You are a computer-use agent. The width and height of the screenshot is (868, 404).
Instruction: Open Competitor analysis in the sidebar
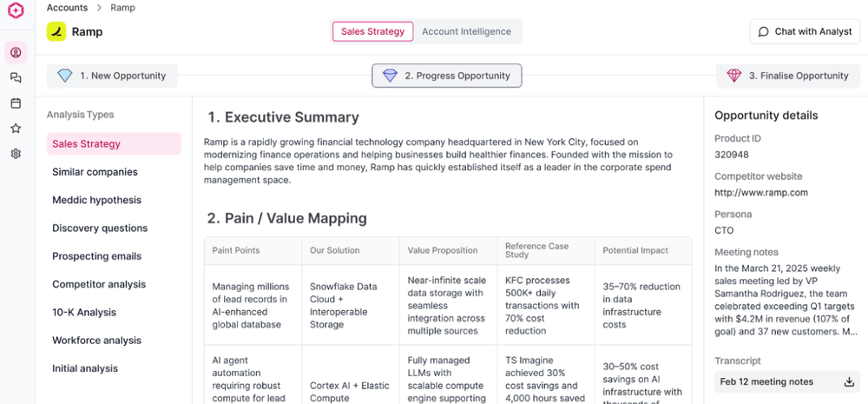tap(99, 284)
